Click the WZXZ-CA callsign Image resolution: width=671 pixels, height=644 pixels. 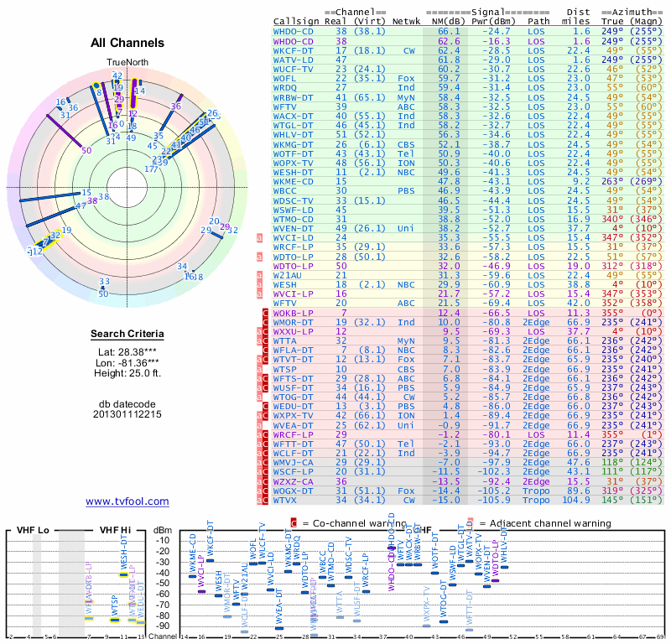(293, 481)
